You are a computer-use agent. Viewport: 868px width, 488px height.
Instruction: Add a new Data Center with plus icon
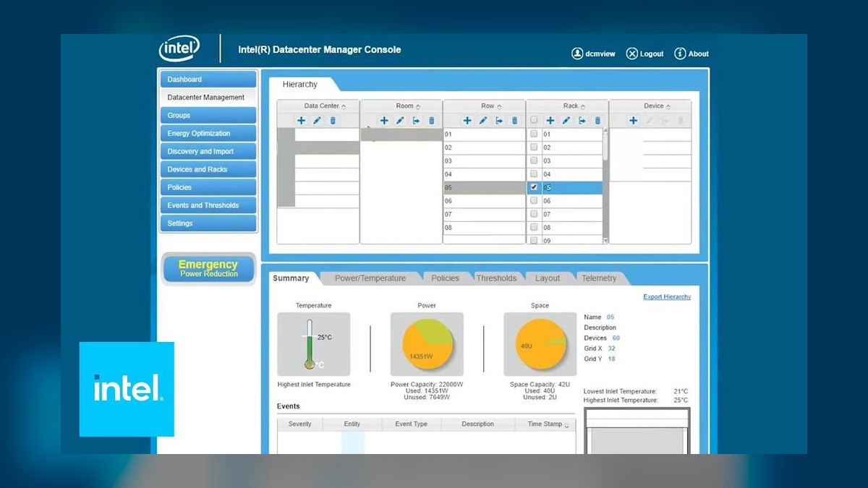coord(301,121)
